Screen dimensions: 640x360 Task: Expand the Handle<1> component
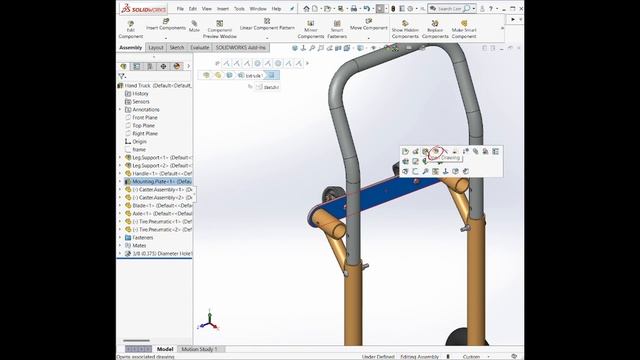(x=120, y=173)
